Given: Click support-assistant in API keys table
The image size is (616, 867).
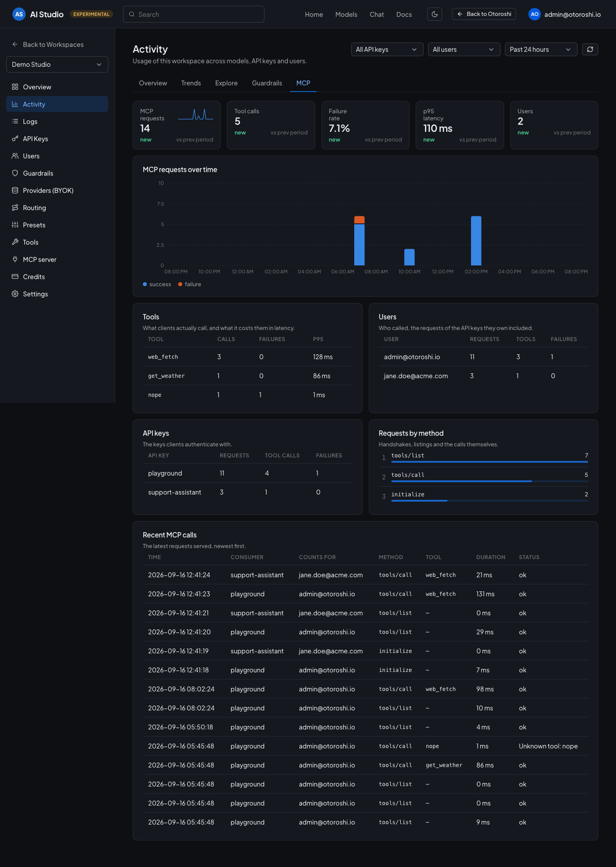Looking at the screenshot, I should click(175, 492).
